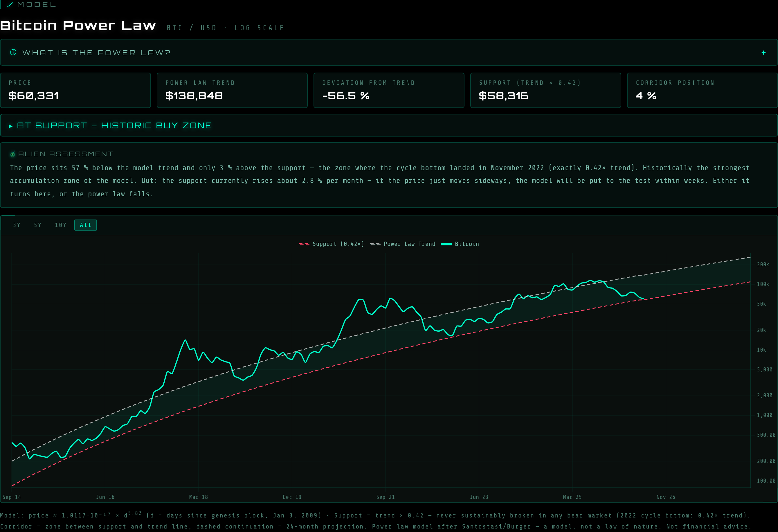Click the 100k y-axis label
Screen dimensions: 778x532
763,284
